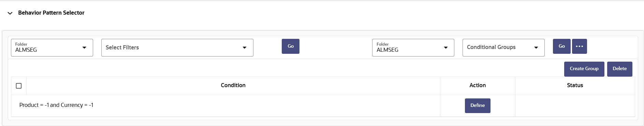Click the Conditional Groups dropdown arrow
The width and height of the screenshot is (644, 126).
[x=536, y=48]
